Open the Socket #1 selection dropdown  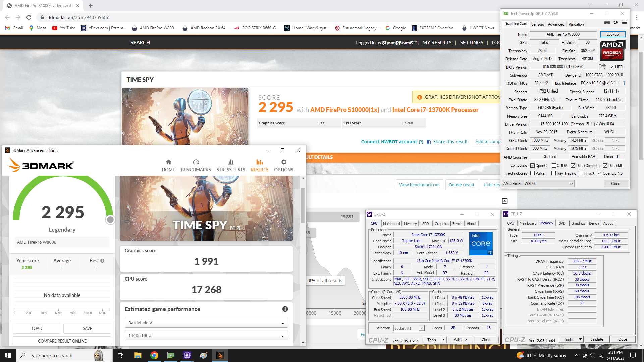click(x=409, y=328)
